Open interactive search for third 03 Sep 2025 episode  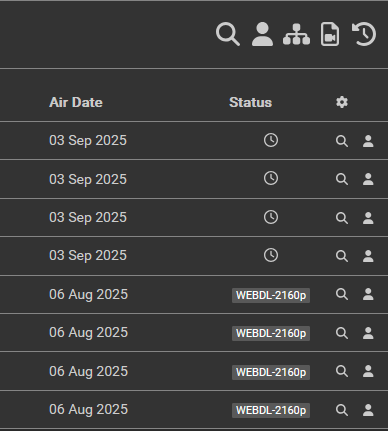coord(368,218)
